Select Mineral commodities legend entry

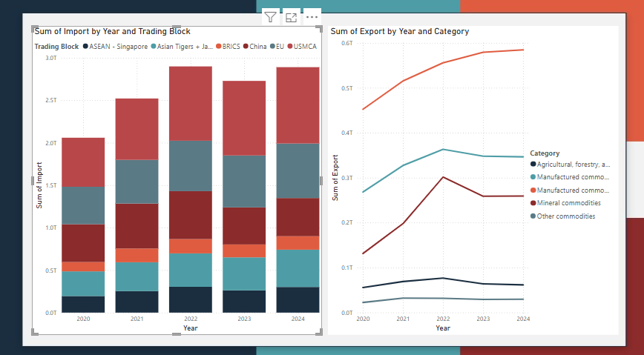coord(565,203)
